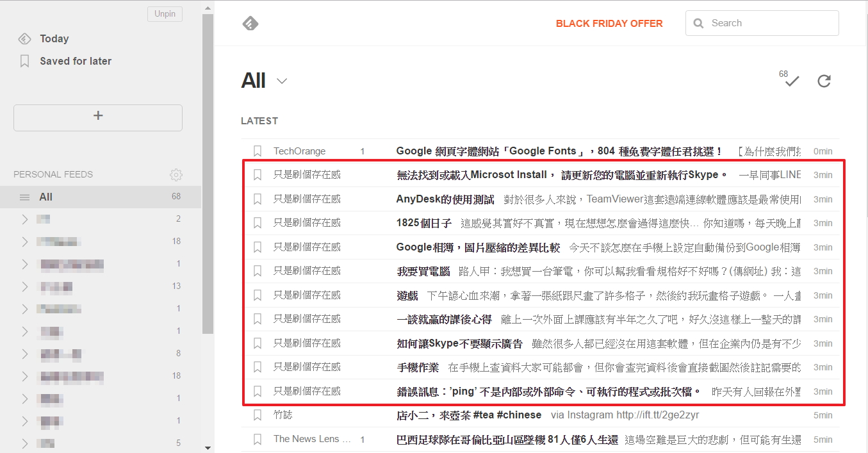The image size is (868, 453).
Task: Save the 店小二，來壺茶 article for later
Action: tap(258, 415)
